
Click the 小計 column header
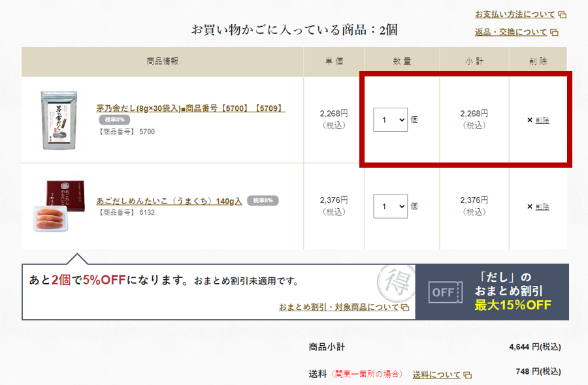[x=474, y=61]
